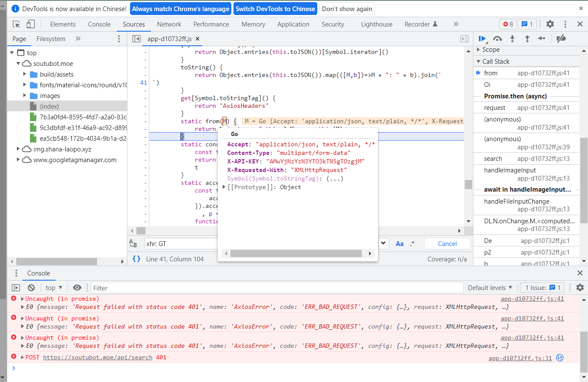Expand the [[Prototype]] Object entry in the popup
Viewport: 588px width, 382px height.
pyautogui.click(x=224, y=187)
